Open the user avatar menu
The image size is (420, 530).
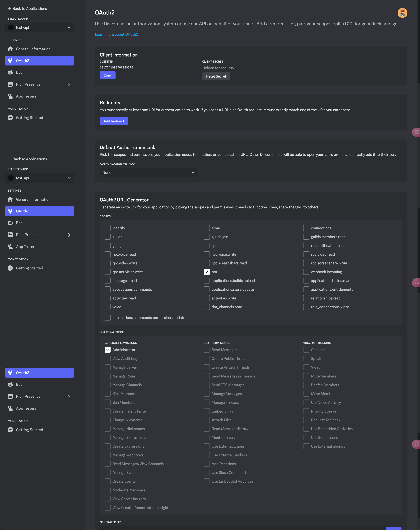coord(402,13)
